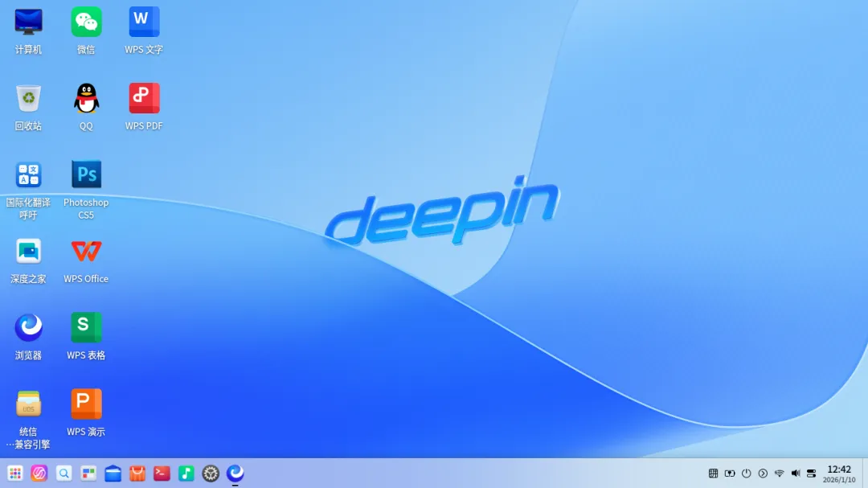Open the quick settings toggles tray icon

[812, 473]
